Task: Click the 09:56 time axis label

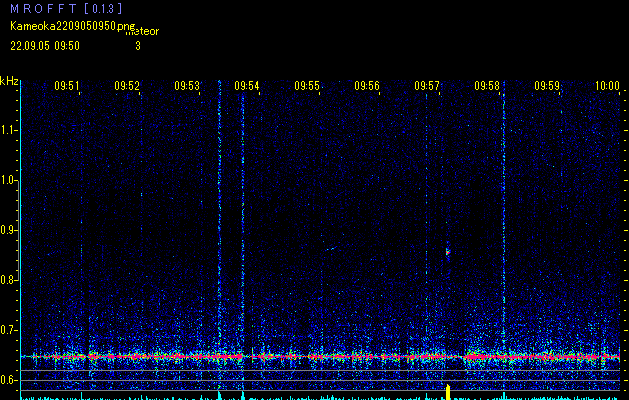Action: coord(367,86)
